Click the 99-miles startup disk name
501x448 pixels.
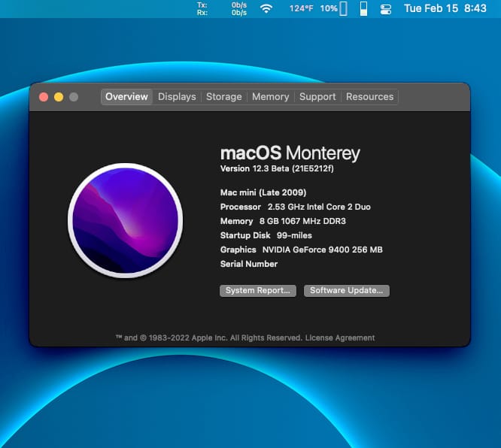(294, 236)
